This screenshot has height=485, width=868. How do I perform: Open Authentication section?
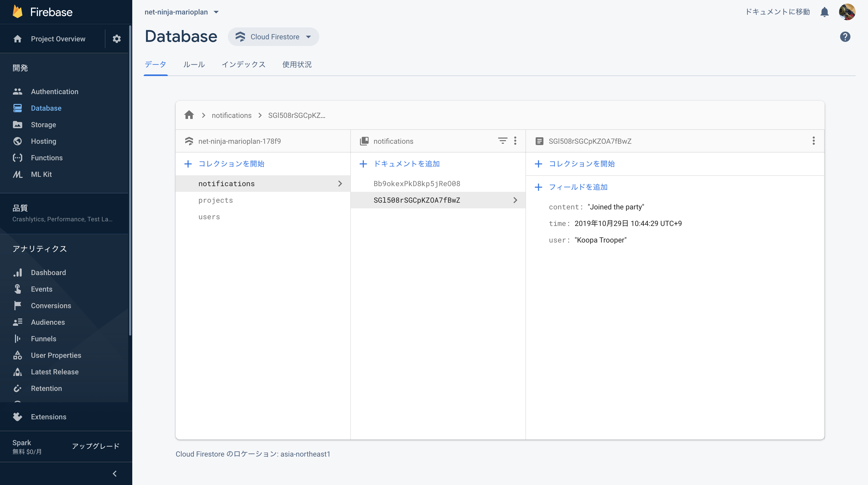55,91
